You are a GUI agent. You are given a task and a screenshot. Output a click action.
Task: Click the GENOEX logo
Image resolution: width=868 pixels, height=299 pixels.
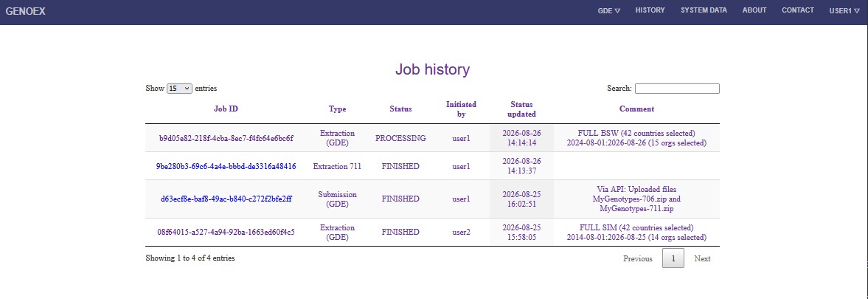click(26, 11)
